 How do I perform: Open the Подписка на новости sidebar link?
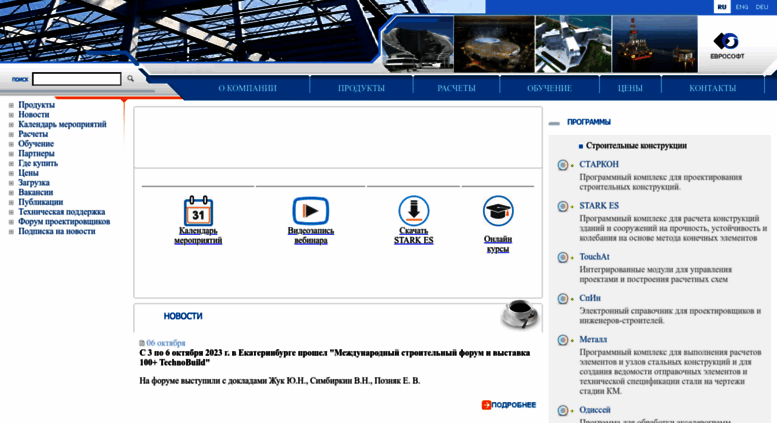56,231
